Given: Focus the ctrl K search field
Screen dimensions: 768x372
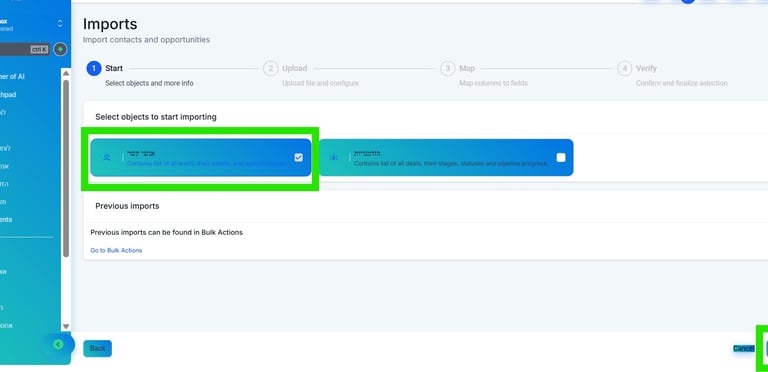Looking at the screenshot, I should click(24, 49).
